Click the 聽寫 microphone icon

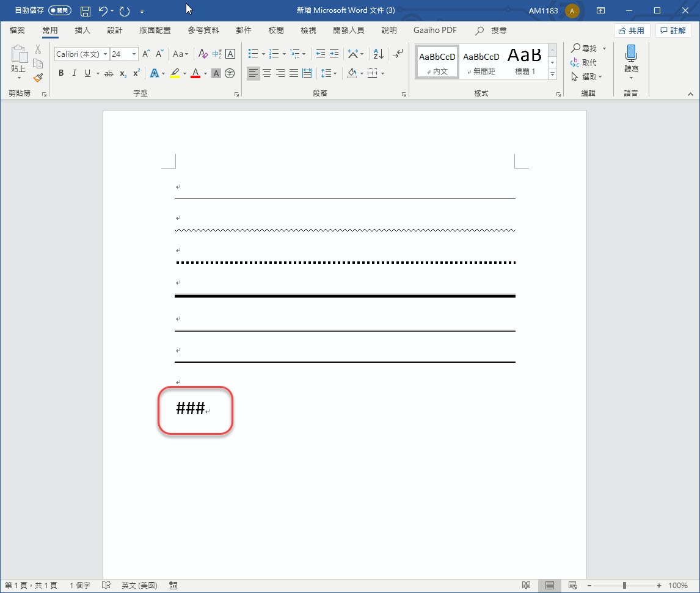(631, 54)
